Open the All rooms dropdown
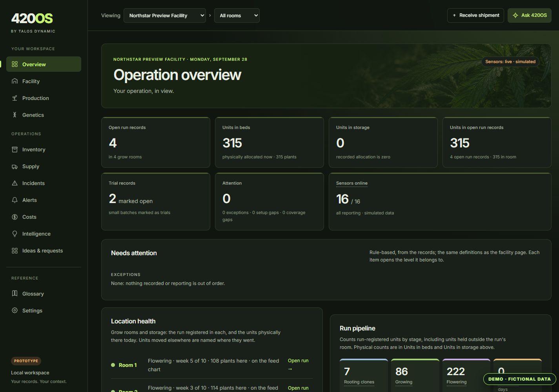Viewport: 559px width, 392px height. (x=237, y=15)
